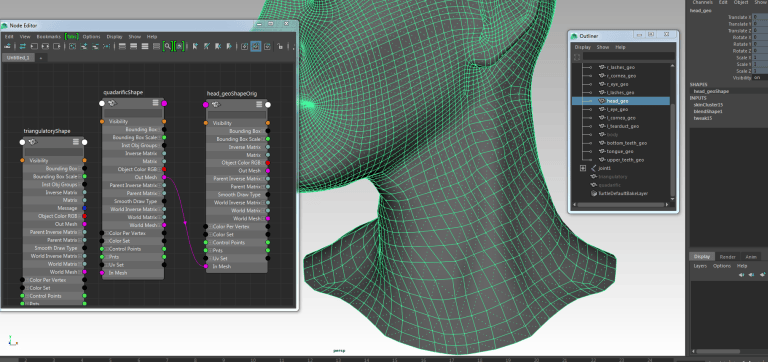768x362 pixels.
Task: Select head_geo in the Outliner
Action: tap(621, 101)
